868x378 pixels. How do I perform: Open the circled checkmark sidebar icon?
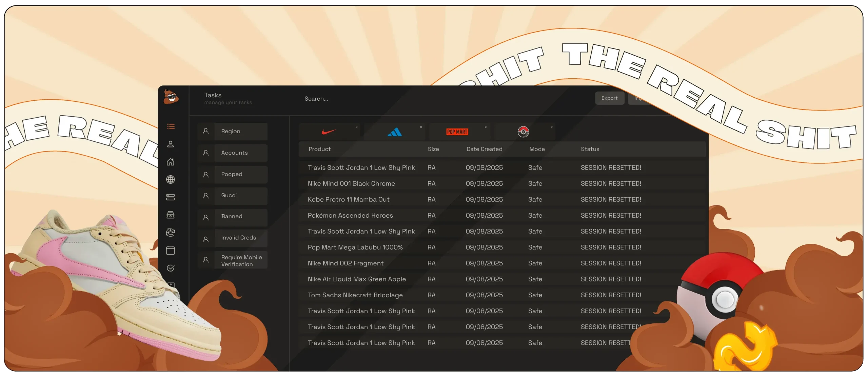pos(171,268)
